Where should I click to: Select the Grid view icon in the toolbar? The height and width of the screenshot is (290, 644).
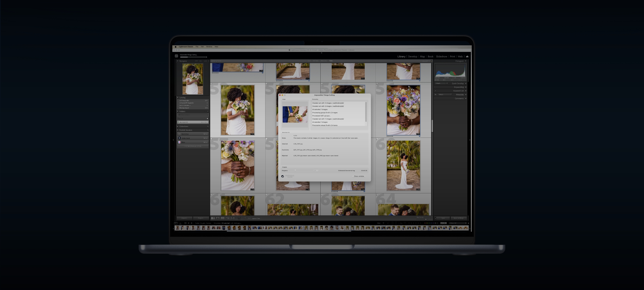tap(213, 218)
